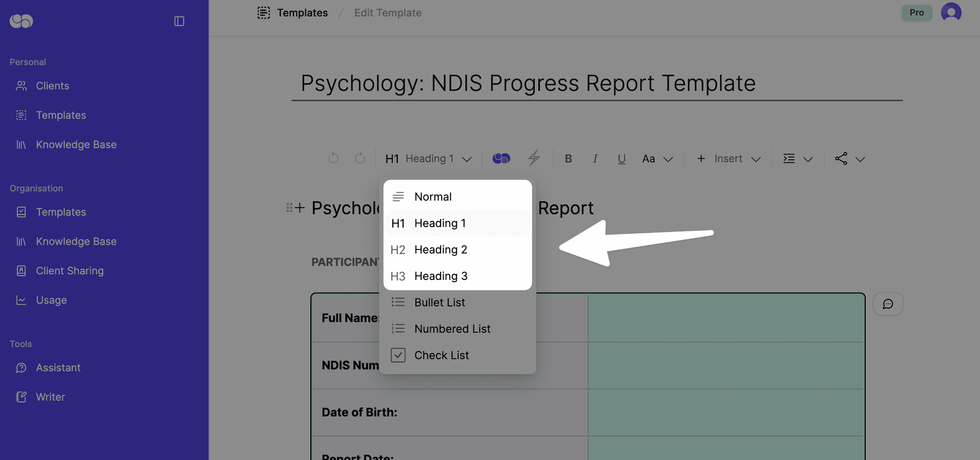Click the template title input field

click(596, 84)
